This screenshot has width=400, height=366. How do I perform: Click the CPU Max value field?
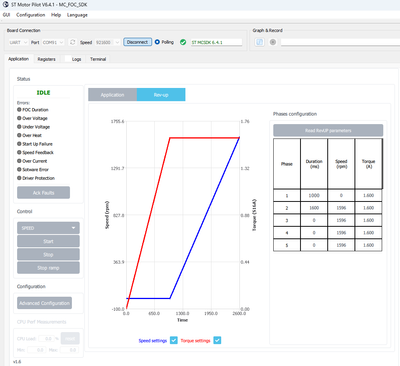[x=69, y=350]
